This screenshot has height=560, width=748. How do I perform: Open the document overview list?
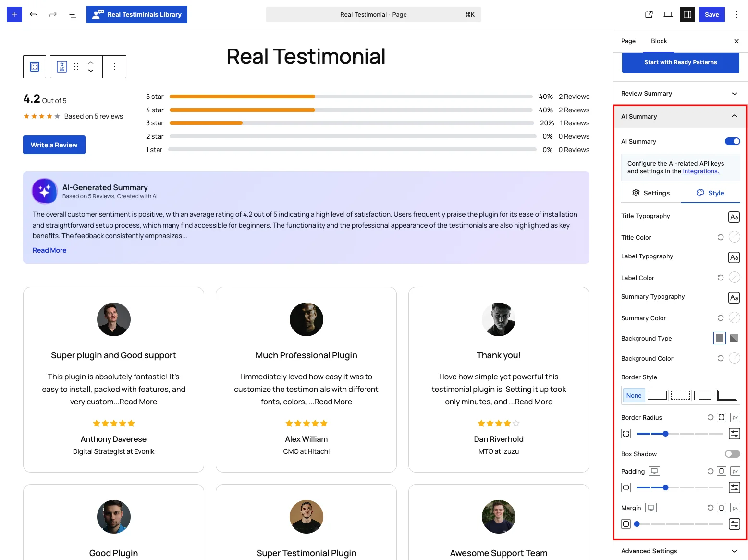coord(72,14)
